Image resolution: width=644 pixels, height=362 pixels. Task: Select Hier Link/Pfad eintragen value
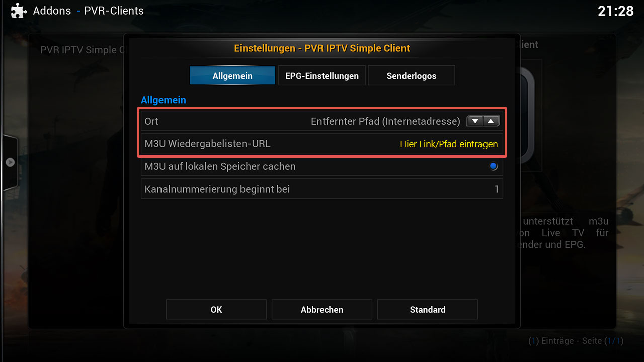(x=449, y=144)
